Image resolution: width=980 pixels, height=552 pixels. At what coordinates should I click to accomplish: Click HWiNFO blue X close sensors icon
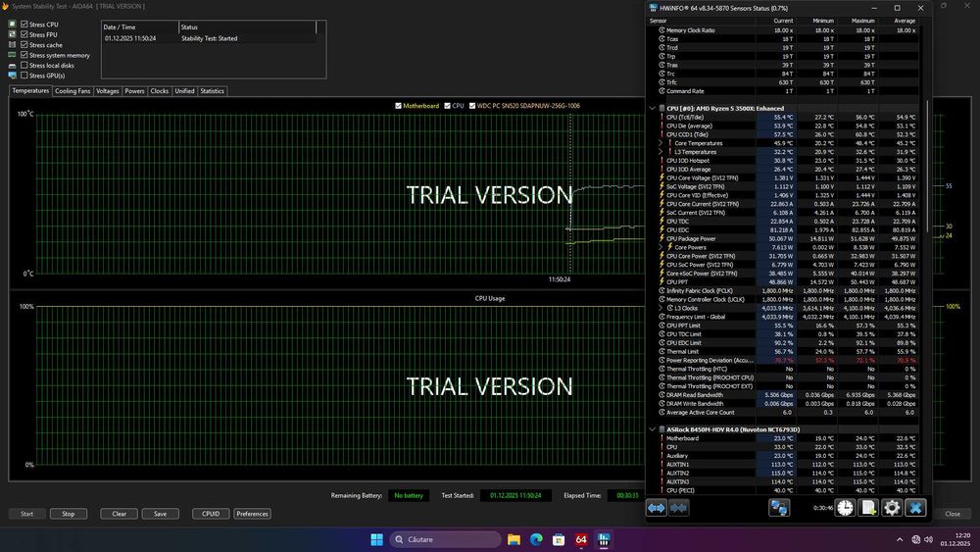915,508
